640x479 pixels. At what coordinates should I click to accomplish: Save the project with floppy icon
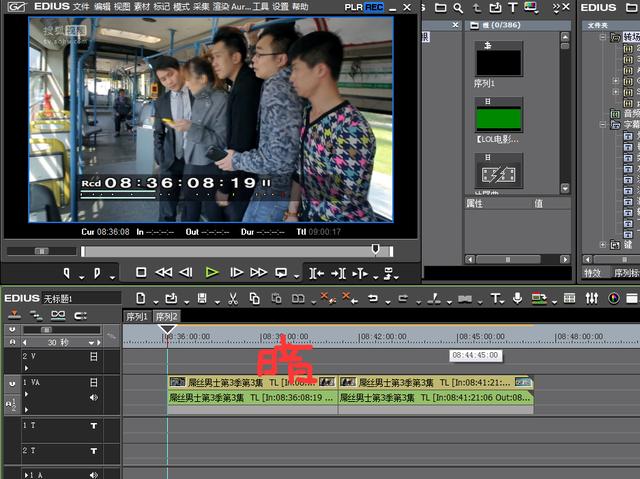click(x=202, y=298)
